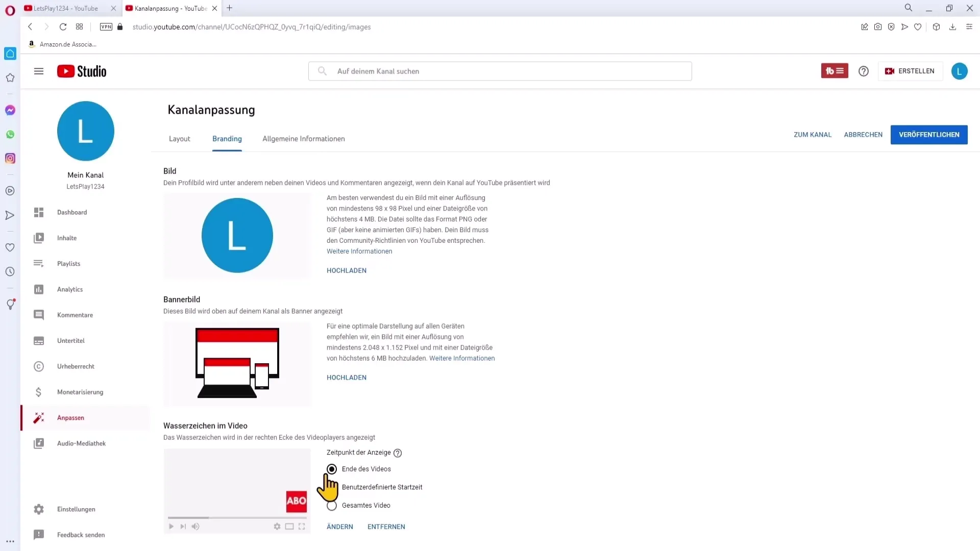Open Audio-Mediathek section

(x=82, y=443)
